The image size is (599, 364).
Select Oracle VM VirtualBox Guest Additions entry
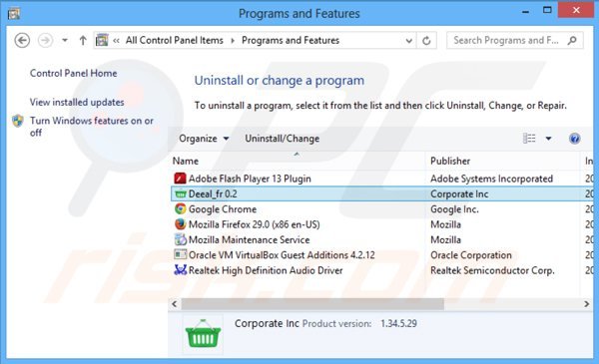click(282, 255)
